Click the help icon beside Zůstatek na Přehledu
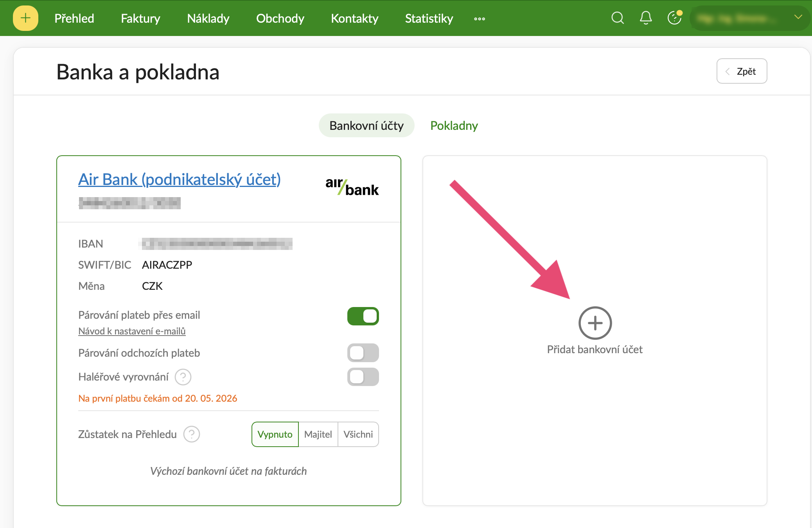This screenshot has width=812, height=528. 192,434
